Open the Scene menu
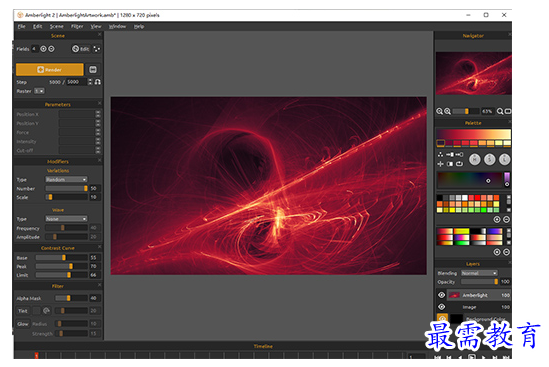This screenshot has height=367, width=549. pos(56,26)
